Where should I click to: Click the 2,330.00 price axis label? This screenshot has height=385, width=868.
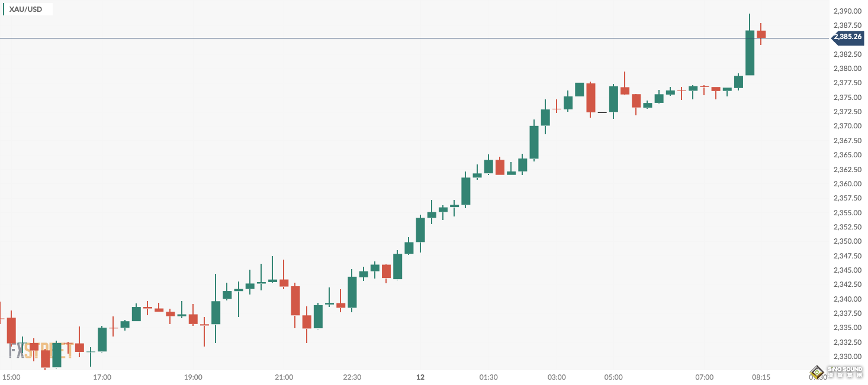847,357
